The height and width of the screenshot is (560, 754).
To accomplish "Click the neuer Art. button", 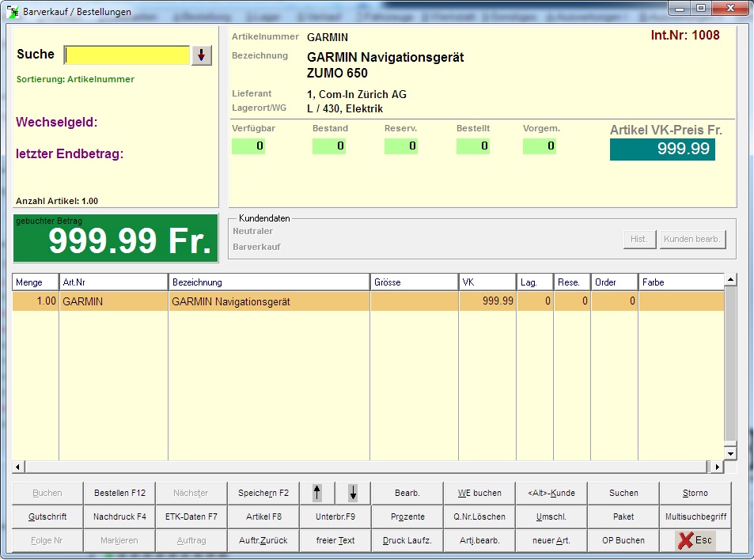I will (x=551, y=540).
